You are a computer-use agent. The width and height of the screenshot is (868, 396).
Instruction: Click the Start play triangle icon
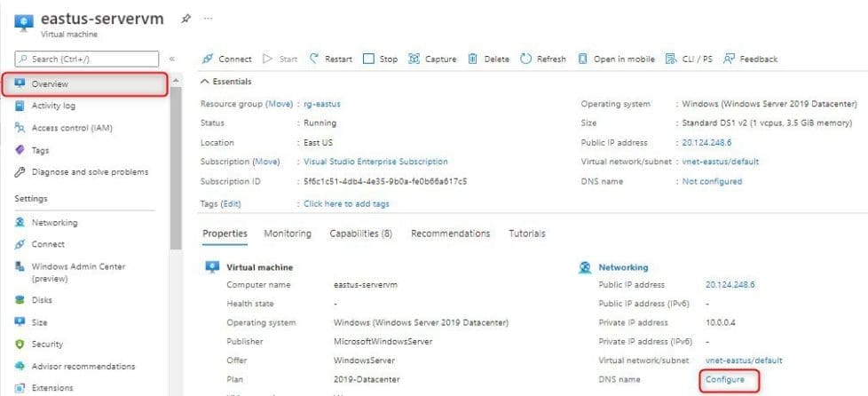[x=267, y=59]
